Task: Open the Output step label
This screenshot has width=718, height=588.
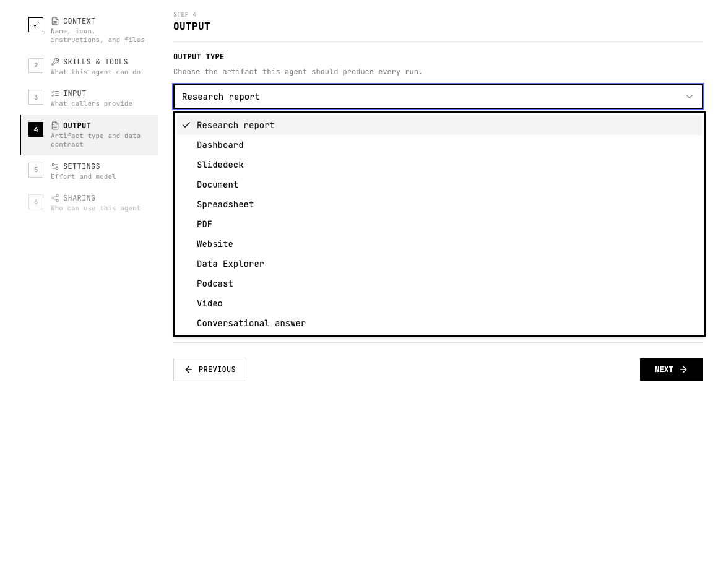Action: pos(77,126)
